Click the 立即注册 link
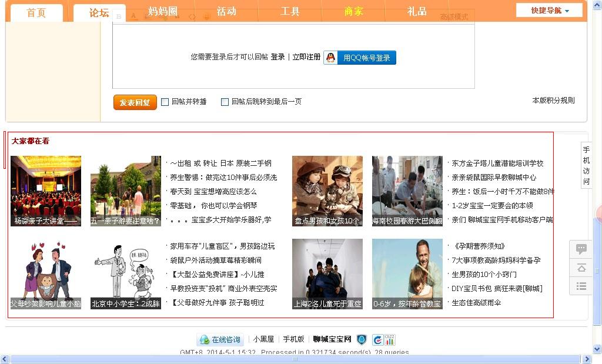 [x=306, y=57]
